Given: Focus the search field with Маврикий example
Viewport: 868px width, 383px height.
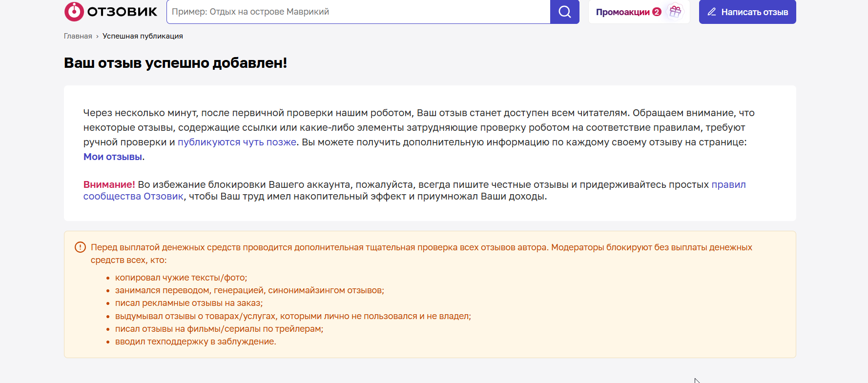Looking at the screenshot, I should click(358, 12).
